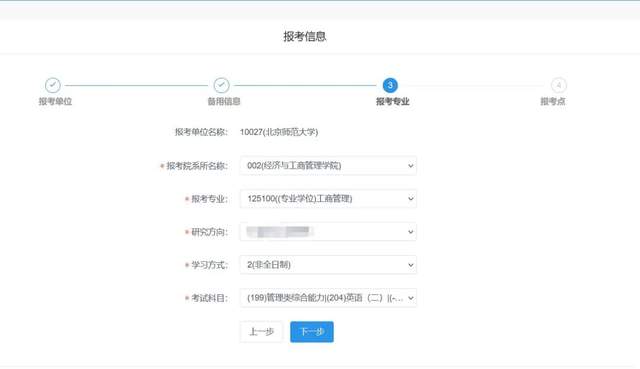Click the 报考单位名称 label
The image size is (640, 369).
201,132
